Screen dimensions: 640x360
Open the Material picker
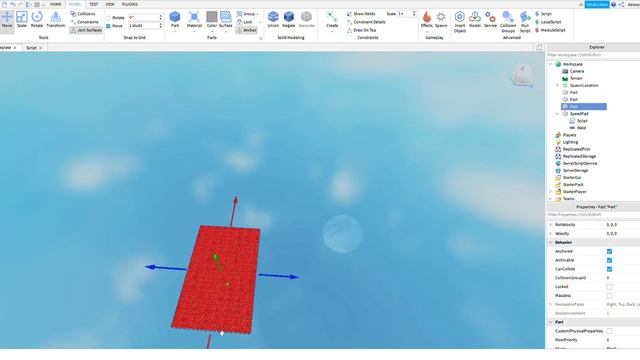click(x=194, y=20)
